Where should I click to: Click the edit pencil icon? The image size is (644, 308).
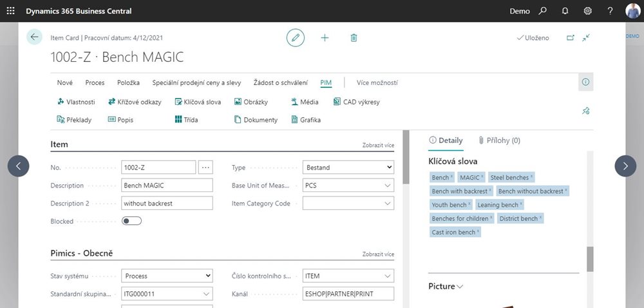(x=296, y=38)
